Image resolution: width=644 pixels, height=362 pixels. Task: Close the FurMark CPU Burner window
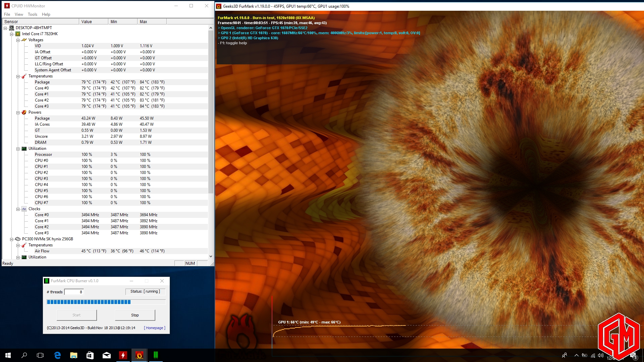pos(162,281)
